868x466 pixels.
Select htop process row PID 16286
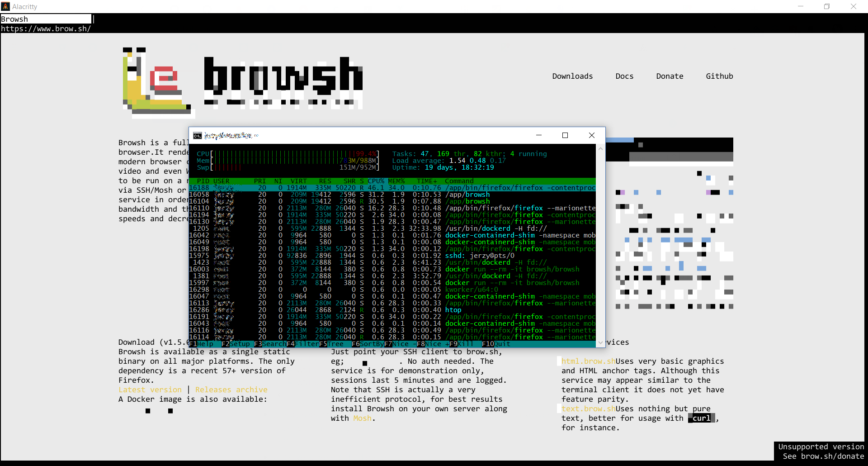point(392,310)
